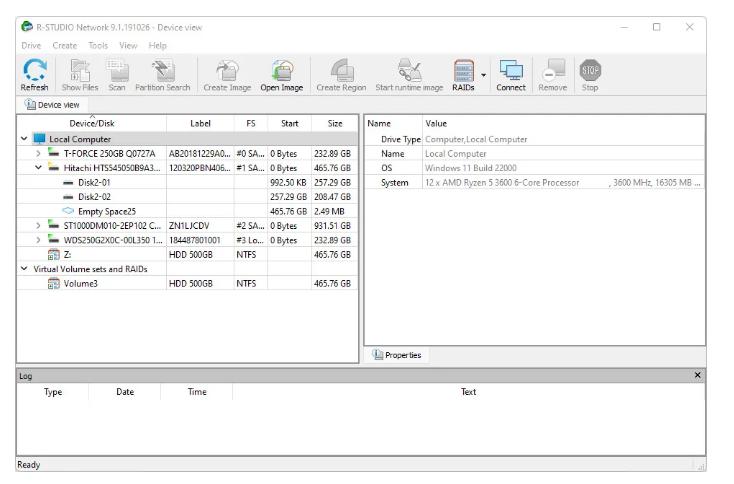The height and width of the screenshot is (484, 734).
Task: Click the Refresh toolbar icon
Action: click(33, 72)
